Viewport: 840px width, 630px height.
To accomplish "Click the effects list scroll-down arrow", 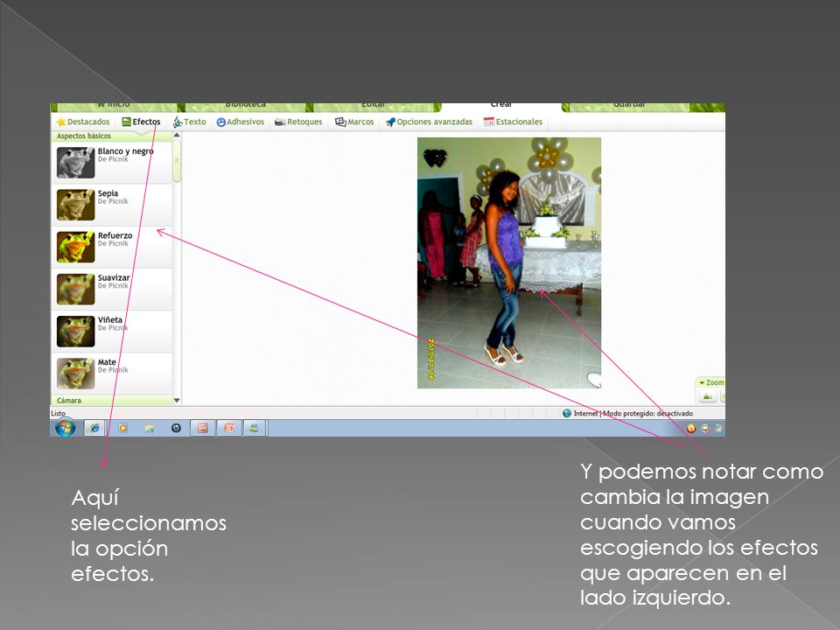I will pyautogui.click(x=177, y=400).
